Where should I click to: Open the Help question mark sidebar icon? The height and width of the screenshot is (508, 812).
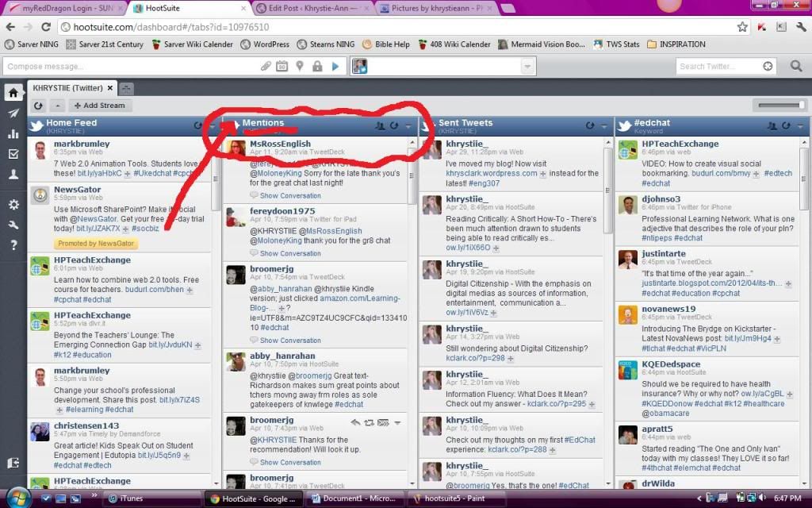click(x=13, y=244)
